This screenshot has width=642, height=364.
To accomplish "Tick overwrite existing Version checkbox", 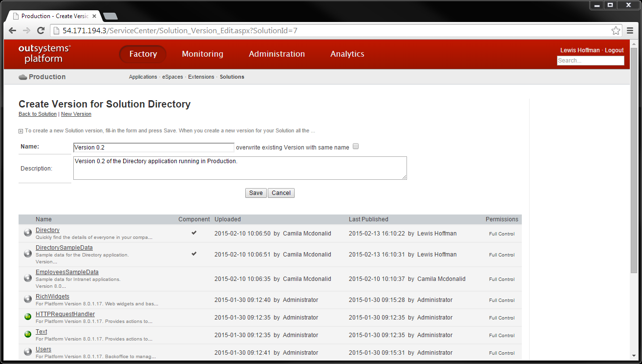I will click(x=356, y=146).
